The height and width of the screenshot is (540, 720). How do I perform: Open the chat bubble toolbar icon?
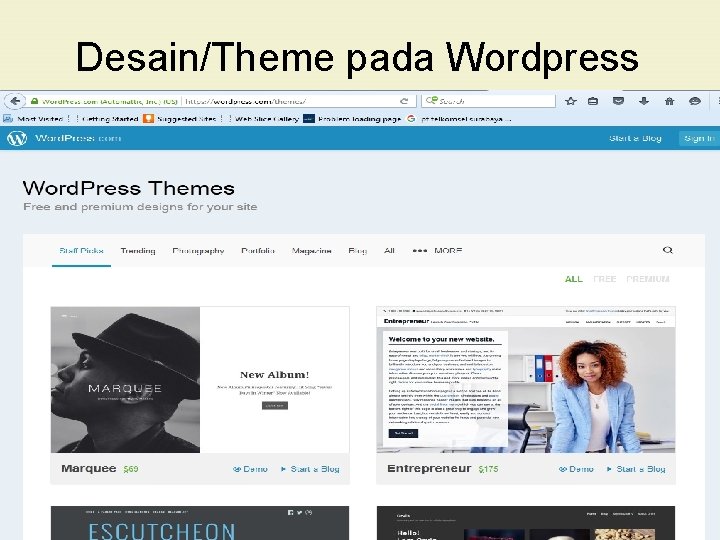click(695, 101)
